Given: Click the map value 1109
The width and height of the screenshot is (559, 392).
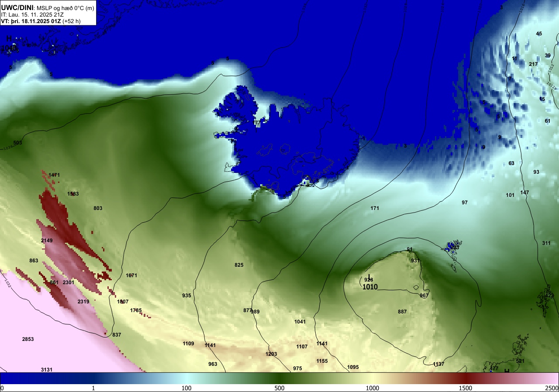Looking at the screenshot, I should point(188,344).
